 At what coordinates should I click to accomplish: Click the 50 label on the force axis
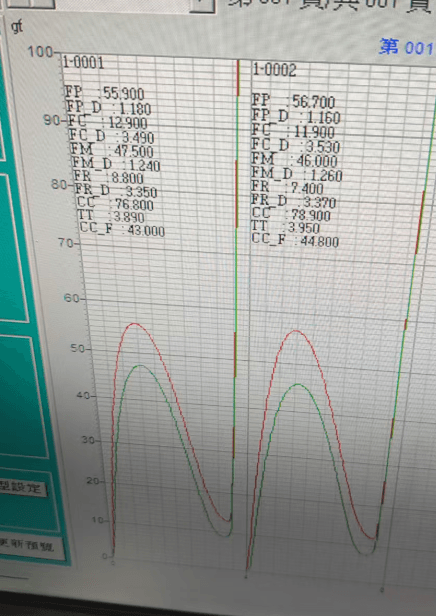77,349
